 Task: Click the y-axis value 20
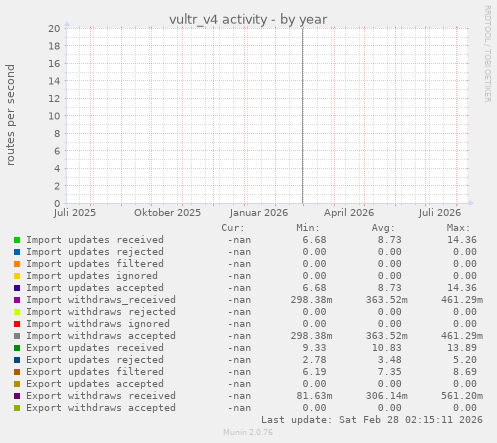54,29
